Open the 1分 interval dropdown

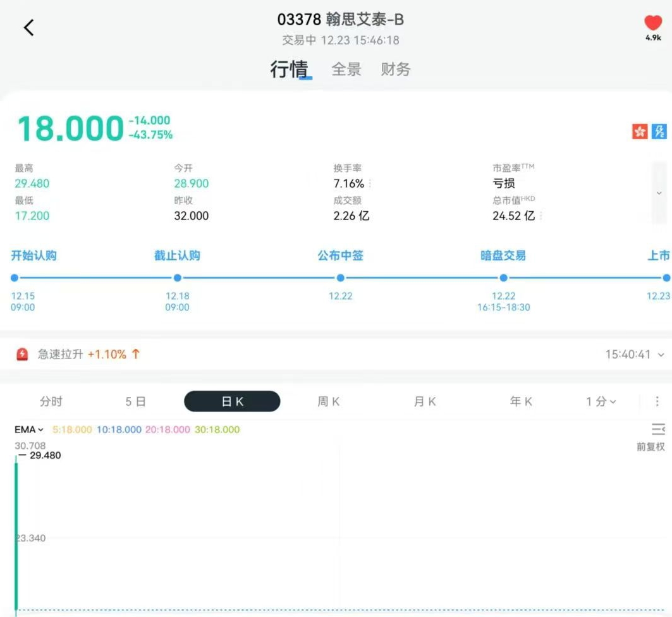(601, 401)
